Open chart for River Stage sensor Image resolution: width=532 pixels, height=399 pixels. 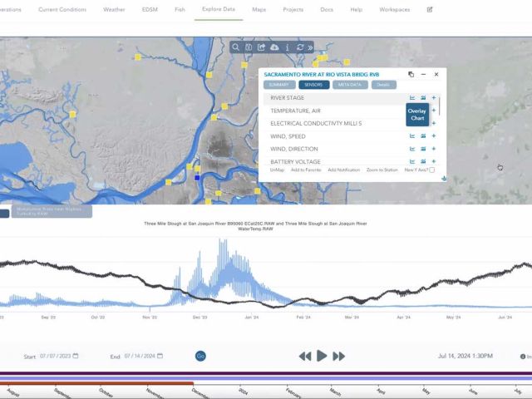click(x=412, y=98)
